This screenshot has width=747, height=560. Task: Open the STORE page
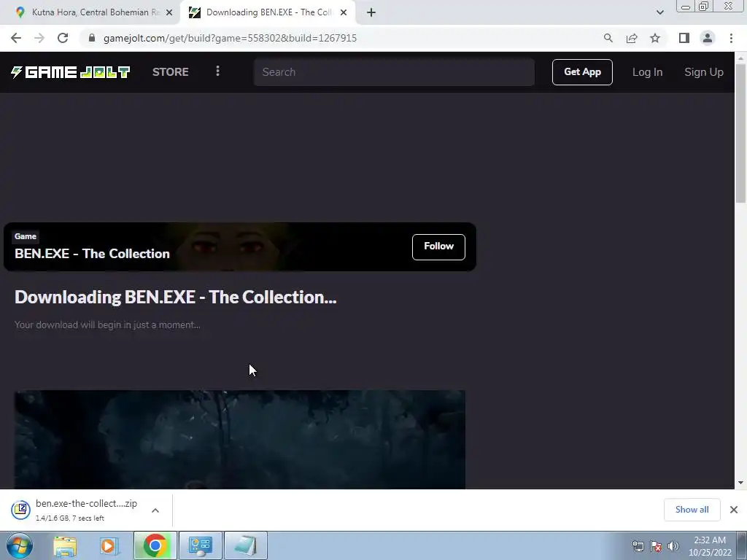click(x=171, y=72)
